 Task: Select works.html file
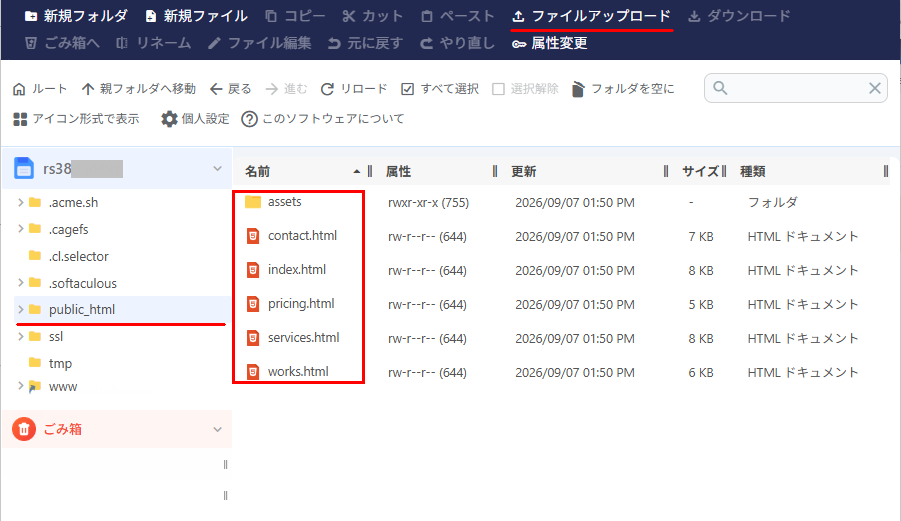tap(298, 372)
